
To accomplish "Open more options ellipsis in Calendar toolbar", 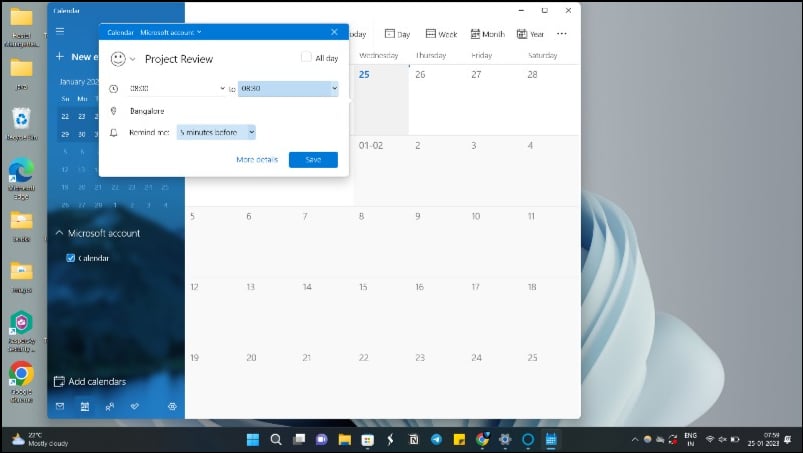I will [562, 34].
